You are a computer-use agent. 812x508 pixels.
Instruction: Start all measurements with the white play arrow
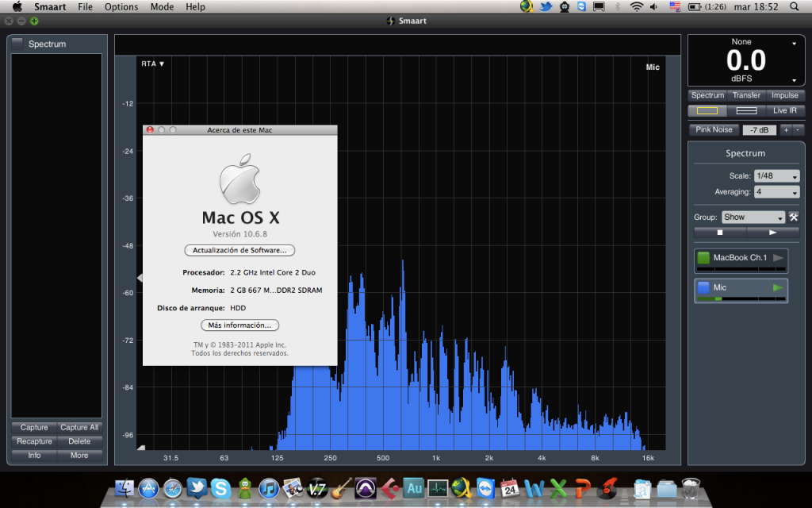(x=772, y=233)
